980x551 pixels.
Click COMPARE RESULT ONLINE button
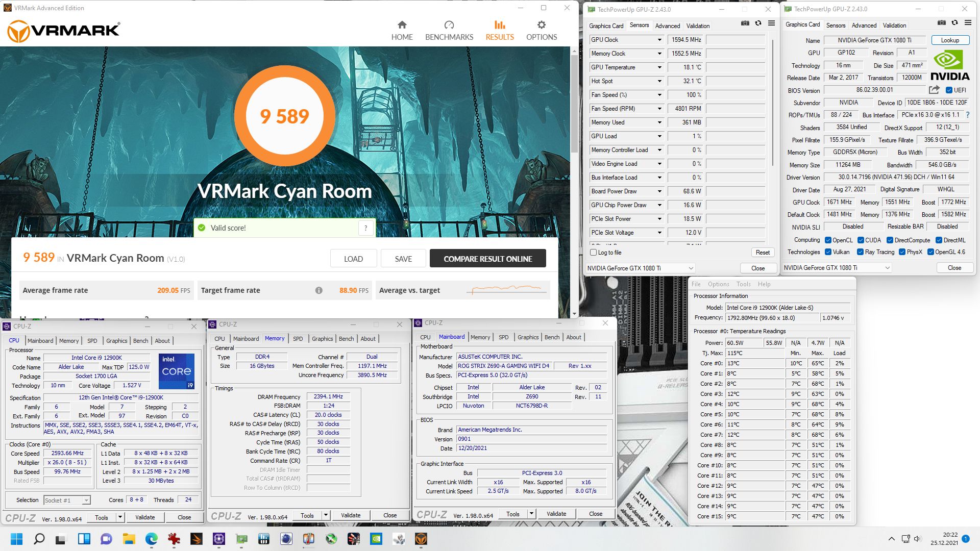coord(487,259)
